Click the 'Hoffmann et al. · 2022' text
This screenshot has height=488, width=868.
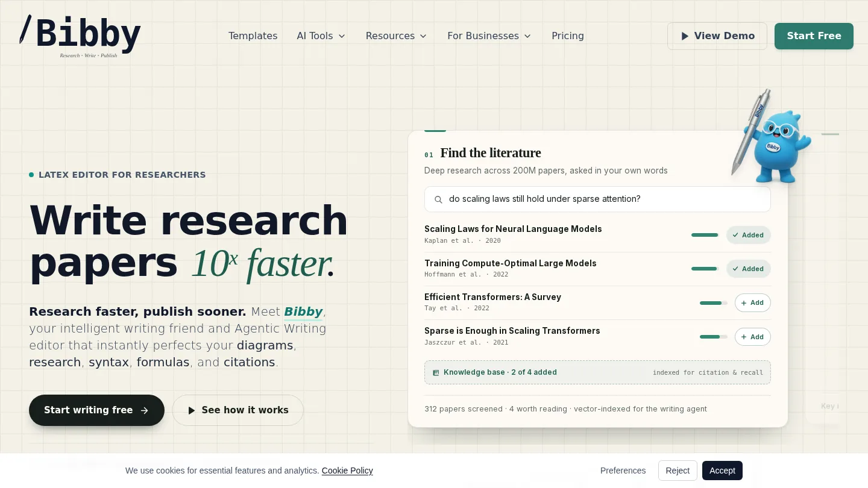pos(466,274)
